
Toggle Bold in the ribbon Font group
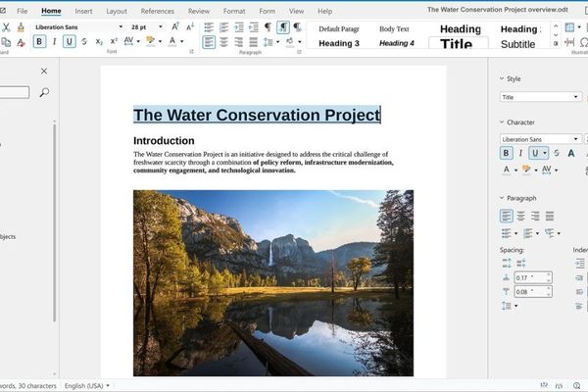(x=39, y=41)
